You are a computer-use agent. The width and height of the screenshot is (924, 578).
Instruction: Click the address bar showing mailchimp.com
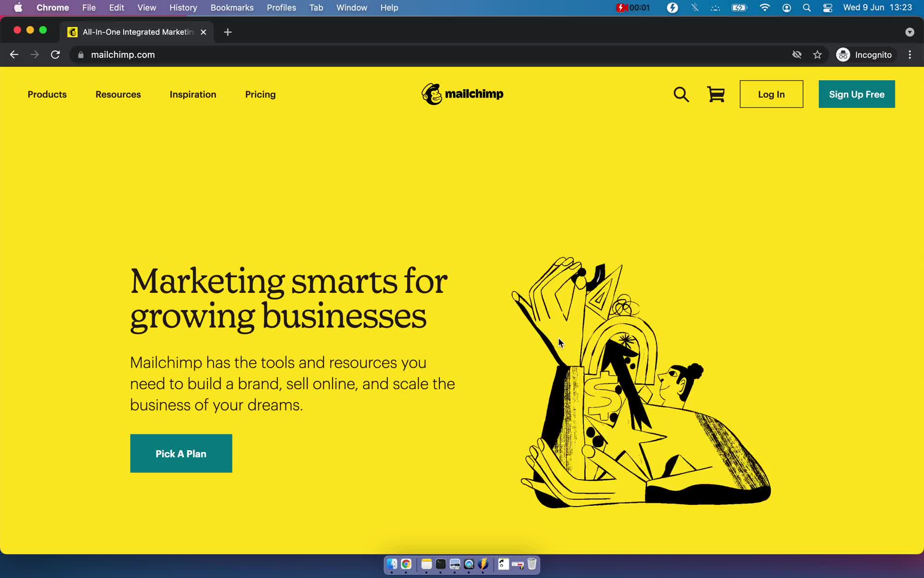coord(433,54)
